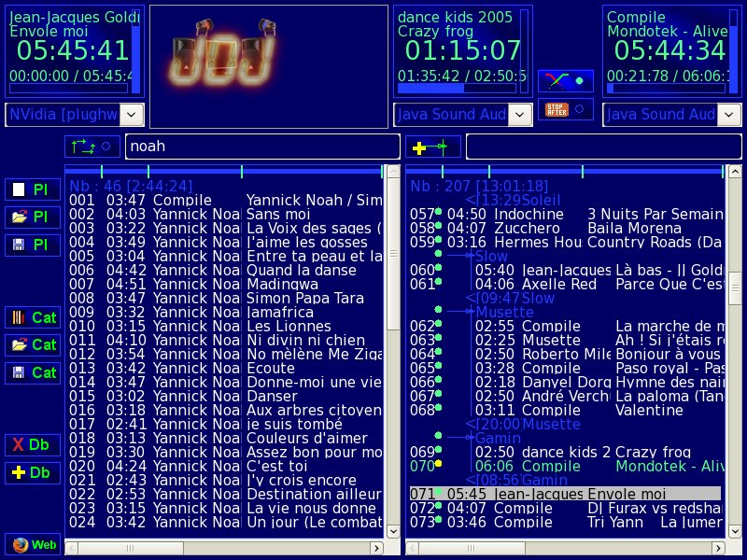The height and width of the screenshot is (560, 747).
Task: Select the result "C'est toi"
Action: pyautogui.click(x=226, y=466)
